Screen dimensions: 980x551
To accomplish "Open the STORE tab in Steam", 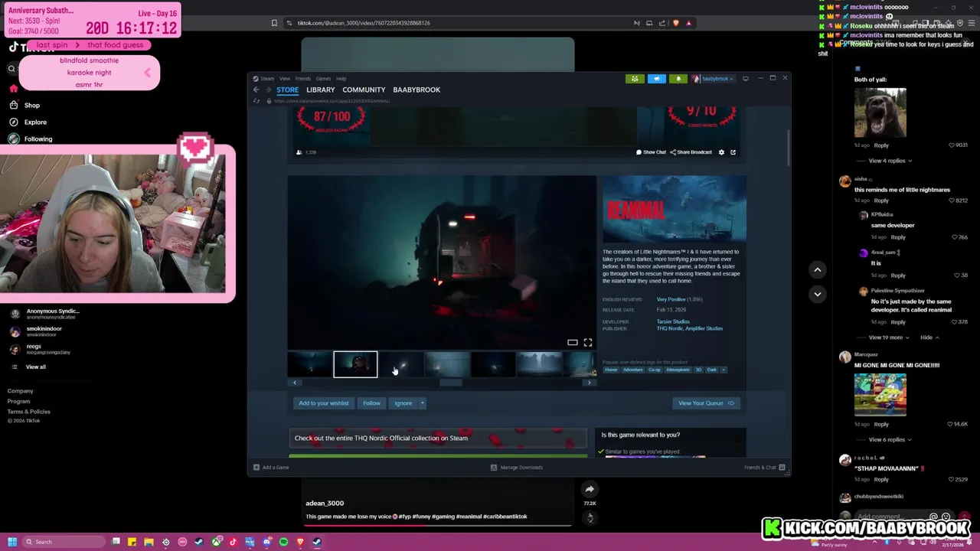I will click(287, 90).
